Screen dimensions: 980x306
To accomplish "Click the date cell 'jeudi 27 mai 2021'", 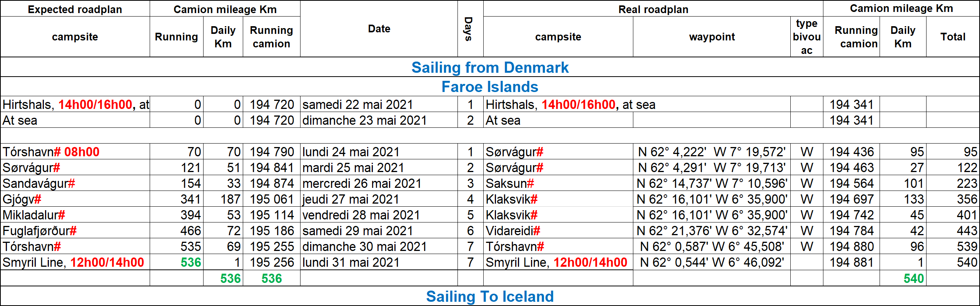I will click(351, 199).
